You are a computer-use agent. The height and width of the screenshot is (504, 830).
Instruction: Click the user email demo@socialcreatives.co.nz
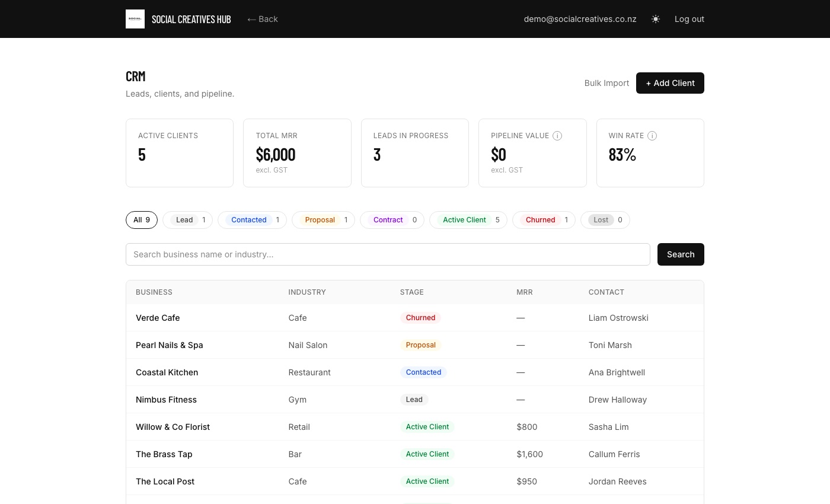(580, 19)
